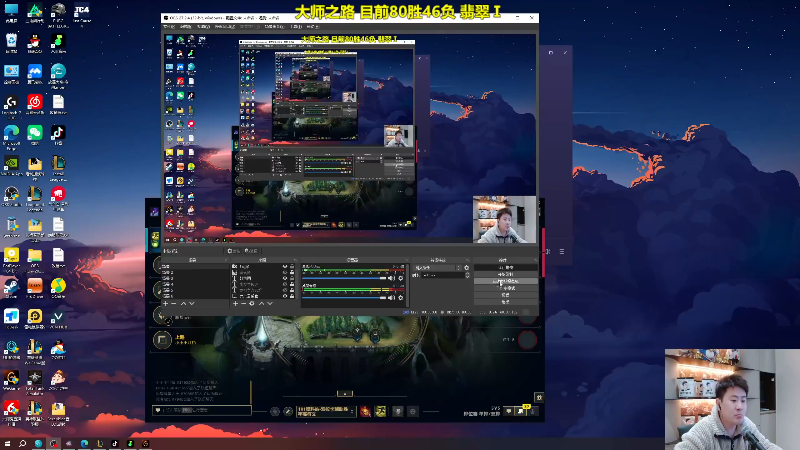Open NVIDIA GeForce desktop shortcut
The image size is (800, 450).
[x=11, y=166]
